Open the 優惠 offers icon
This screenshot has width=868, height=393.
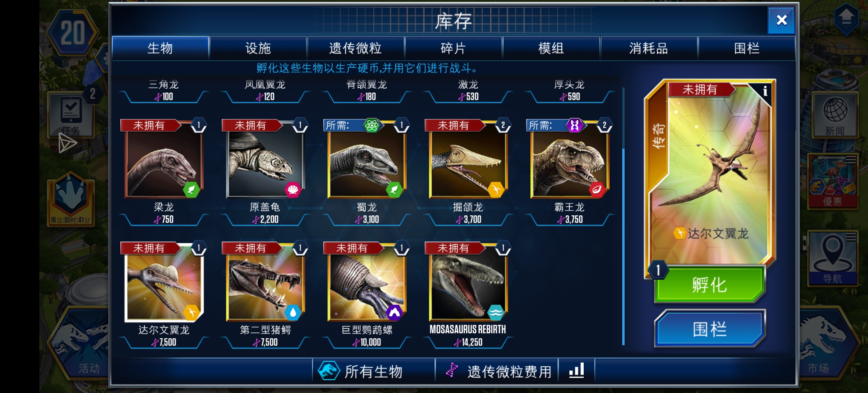point(833,181)
